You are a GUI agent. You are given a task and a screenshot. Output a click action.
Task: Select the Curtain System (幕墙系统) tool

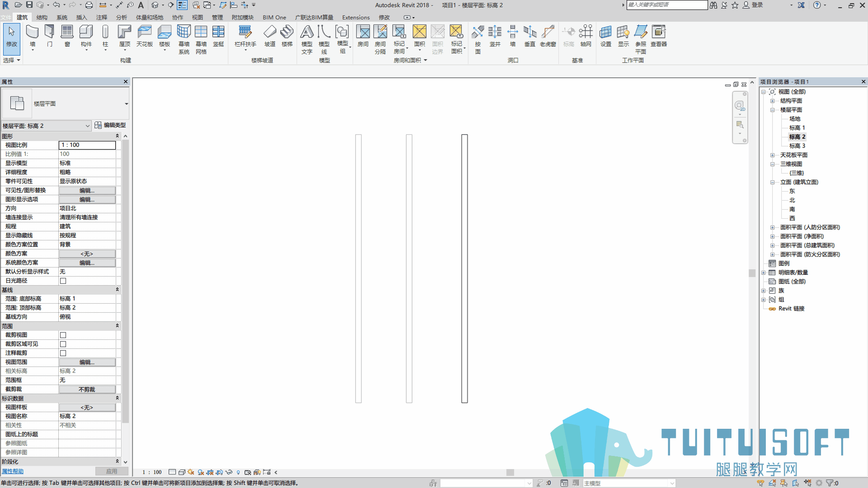[x=184, y=39]
